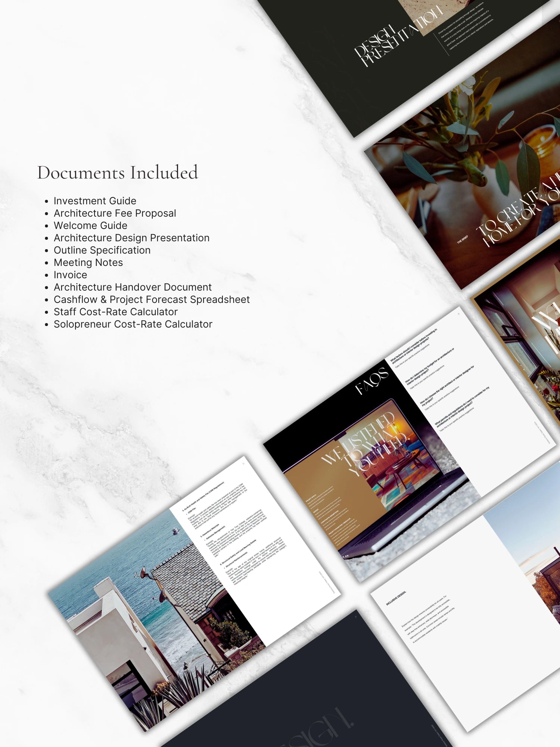Click "Solopreneur Cost-Rate Calculator" entry

(133, 324)
